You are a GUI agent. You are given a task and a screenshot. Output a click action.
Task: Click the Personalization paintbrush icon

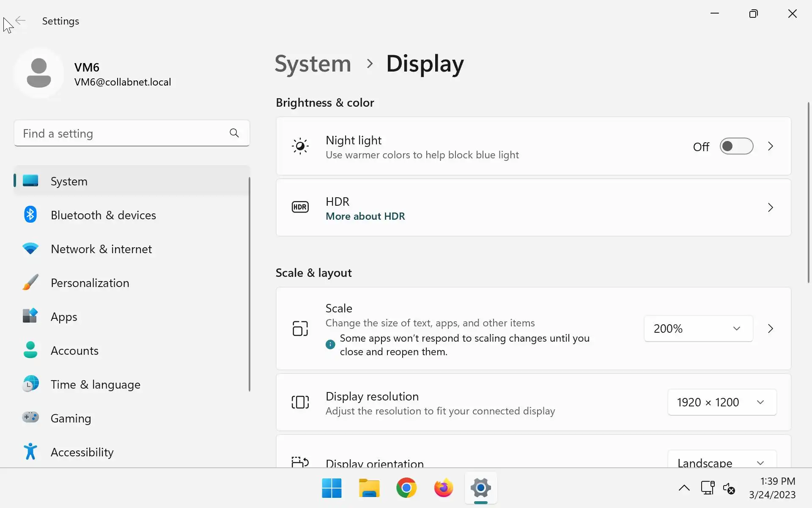(30, 282)
